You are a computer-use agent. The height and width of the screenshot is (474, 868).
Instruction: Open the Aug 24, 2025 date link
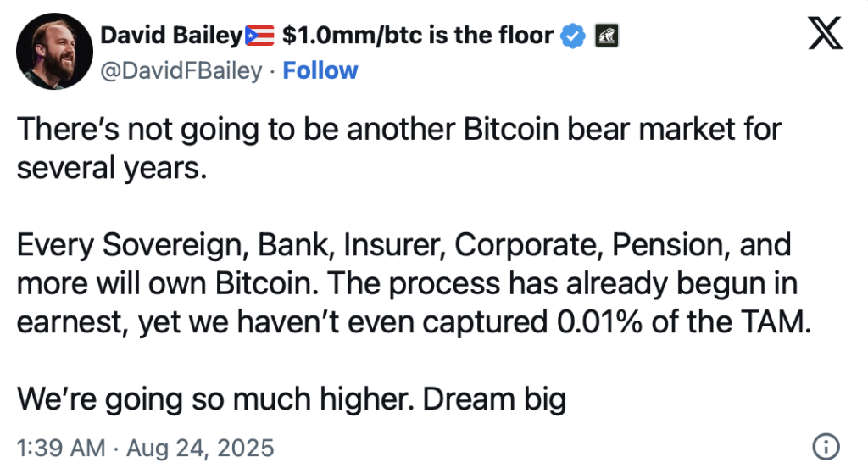point(200,448)
